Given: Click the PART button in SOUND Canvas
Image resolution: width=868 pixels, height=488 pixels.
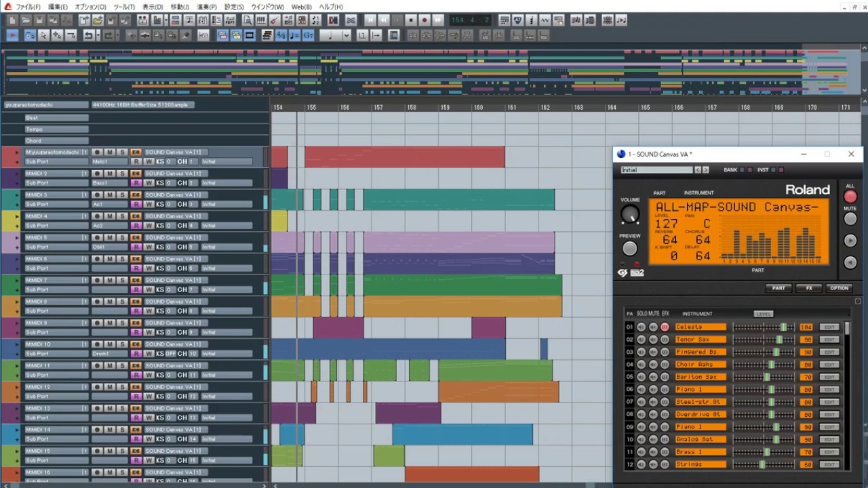Looking at the screenshot, I should point(778,288).
